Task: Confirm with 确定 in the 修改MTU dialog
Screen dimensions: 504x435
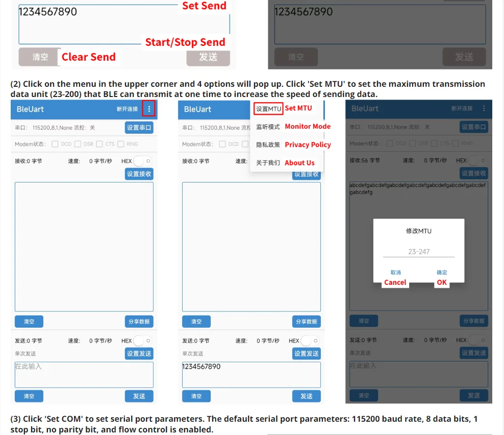Action: click(442, 273)
